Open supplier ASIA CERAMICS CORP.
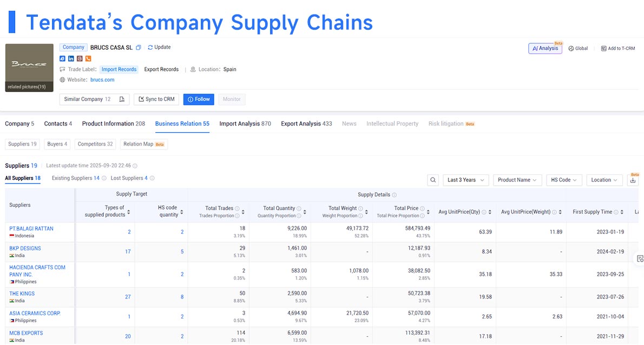This screenshot has width=644, height=345. (35, 314)
